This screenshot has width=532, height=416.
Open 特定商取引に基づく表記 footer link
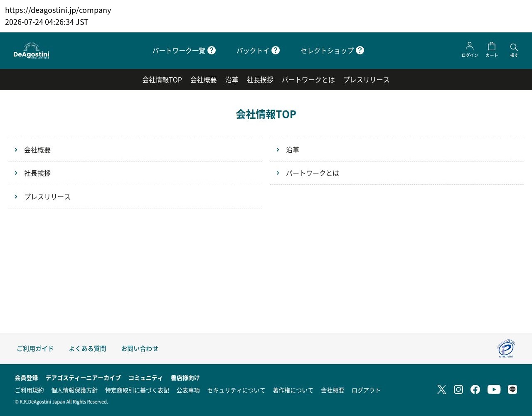tap(137, 390)
